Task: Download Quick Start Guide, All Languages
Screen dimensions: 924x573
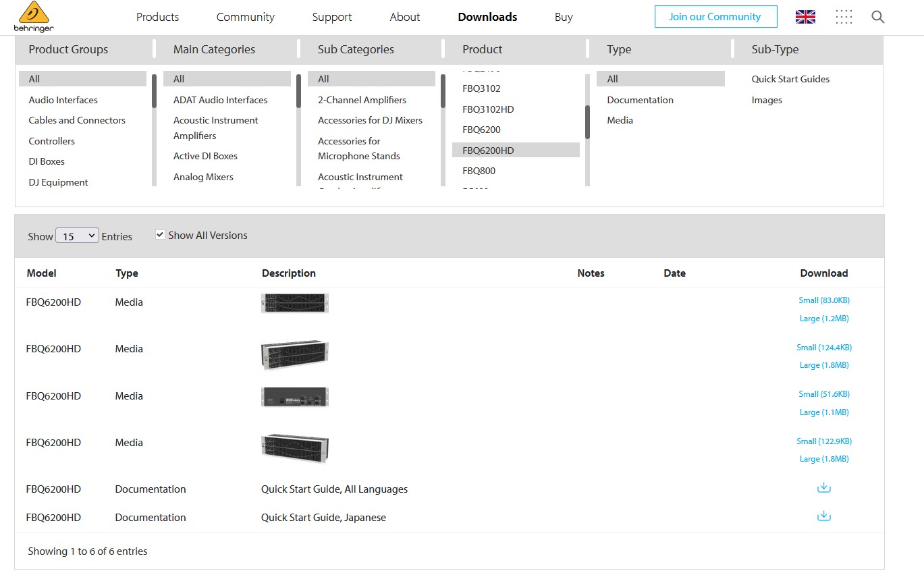Action: pos(823,488)
